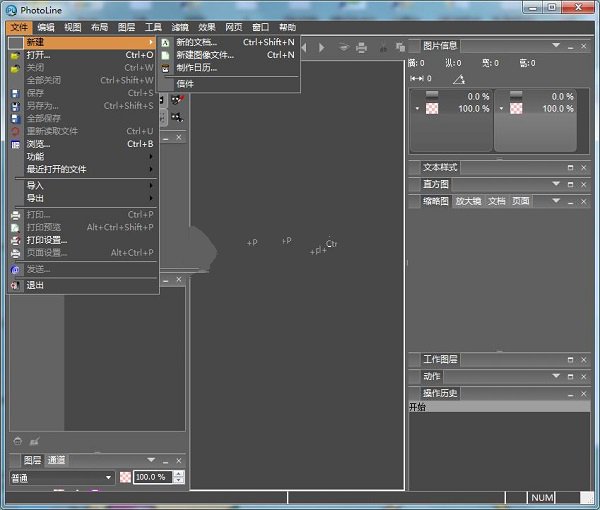
Task: Click the Printer Setup (打印设置) icon
Action: [x=15, y=240]
